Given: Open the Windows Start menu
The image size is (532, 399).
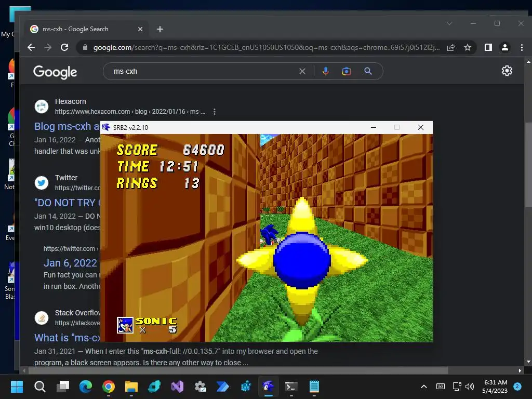Looking at the screenshot, I should pos(17,387).
